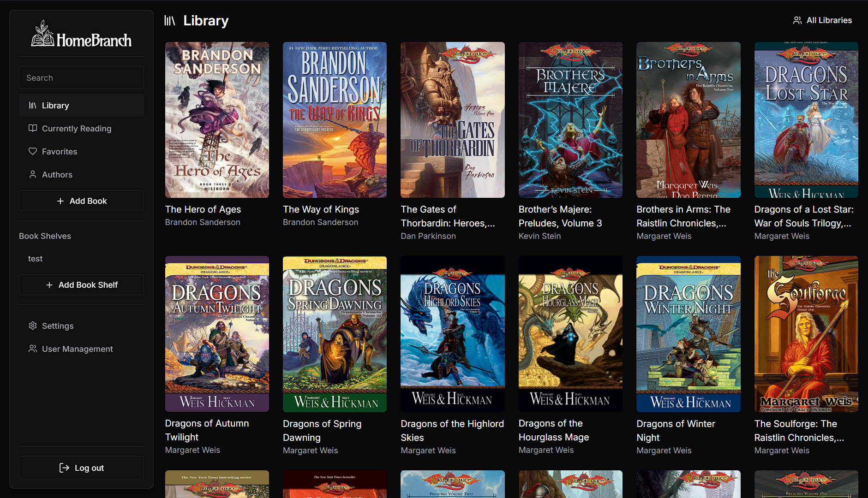Image resolution: width=868 pixels, height=498 pixels.
Task: Click the Log out arrow icon
Action: [x=64, y=468]
